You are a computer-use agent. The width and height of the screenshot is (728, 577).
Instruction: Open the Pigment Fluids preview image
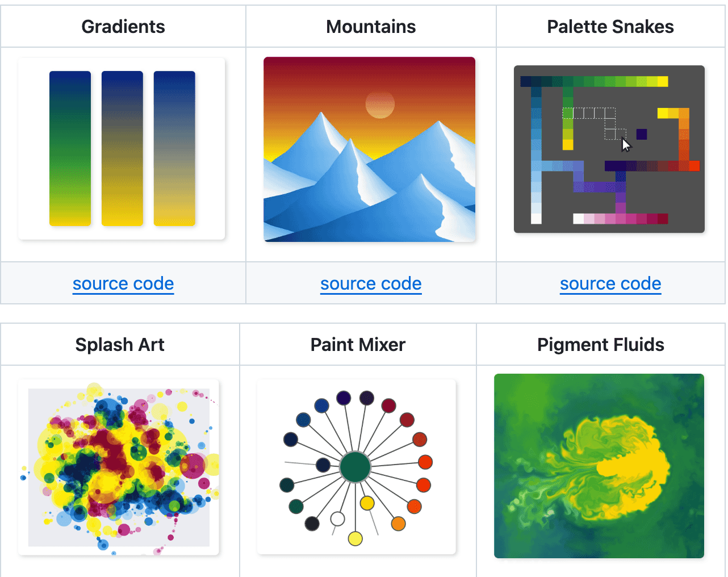click(599, 466)
